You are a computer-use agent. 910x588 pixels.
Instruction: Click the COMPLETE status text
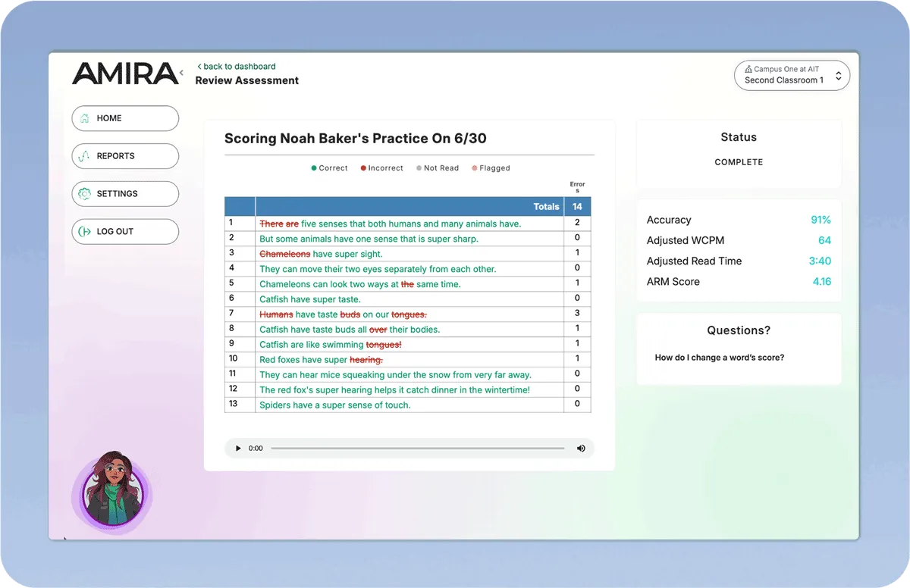coord(739,162)
